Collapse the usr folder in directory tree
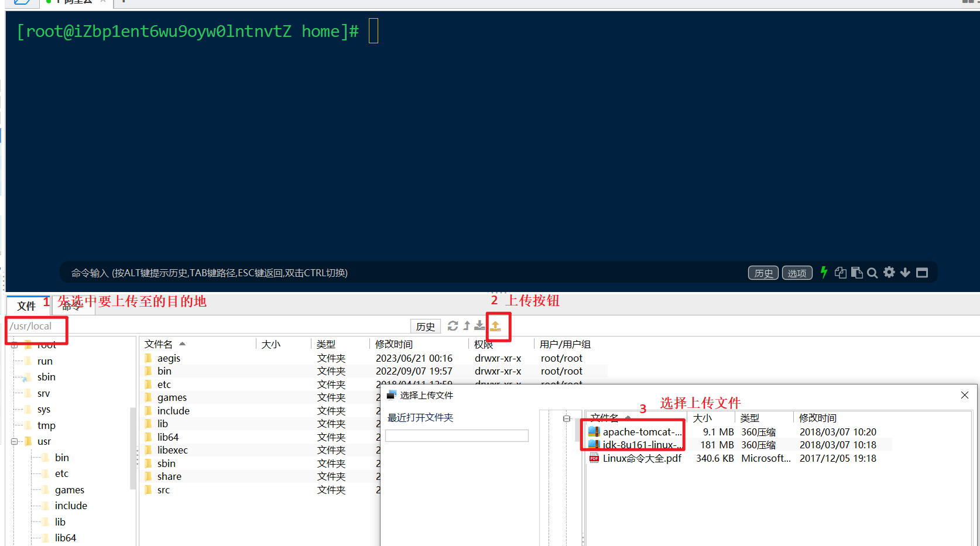 (x=14, y=441)
